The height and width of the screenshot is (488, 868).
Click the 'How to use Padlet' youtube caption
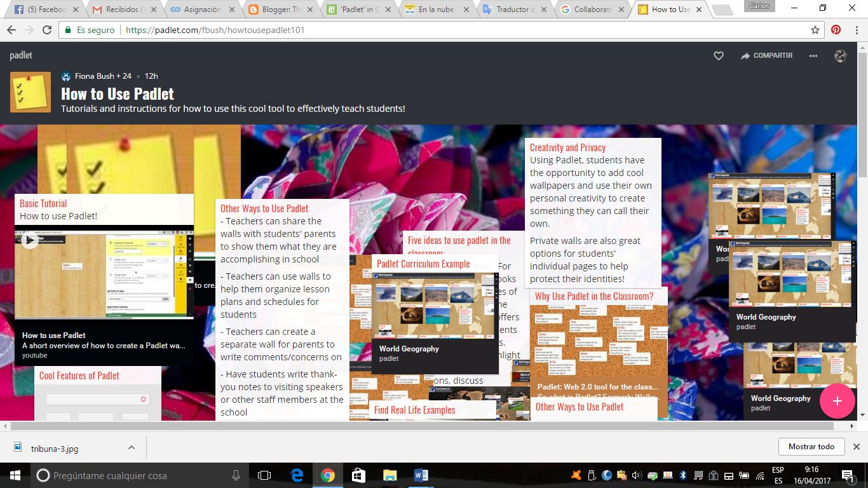(54, 335)
